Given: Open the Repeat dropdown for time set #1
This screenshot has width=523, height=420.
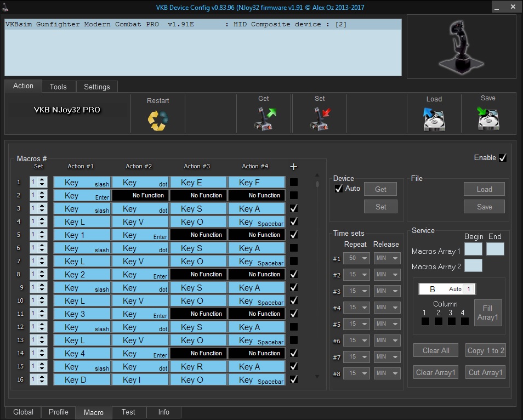Looking at the screenshot, I should click(x=357, y=258).
